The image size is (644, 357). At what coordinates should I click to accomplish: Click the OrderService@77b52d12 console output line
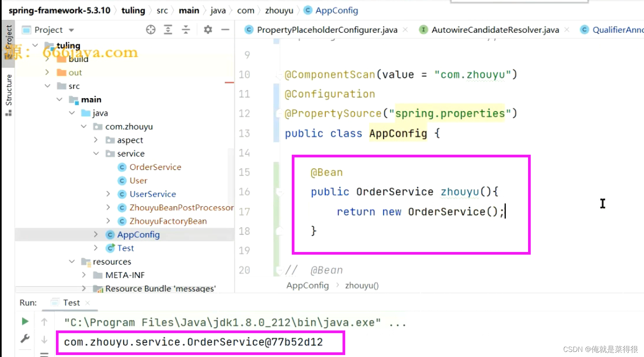point(193,342)
